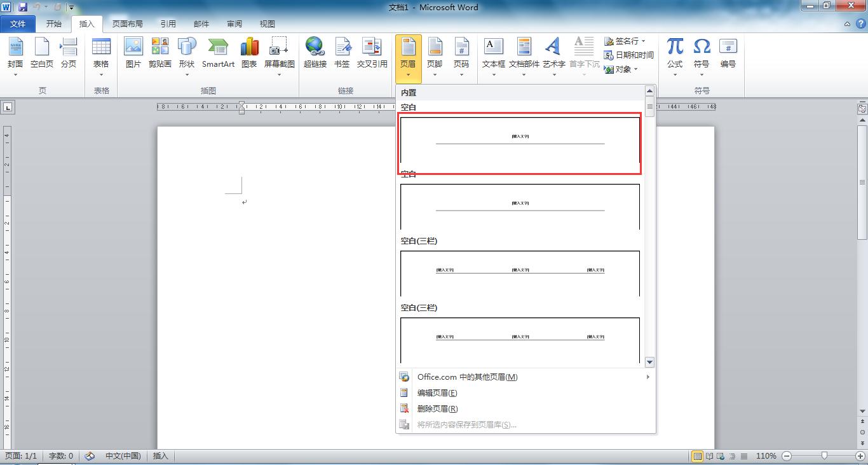The width and height of the screenshot is (868, 465).
Task: Click the 图表 chart icon
Action: 249,53
